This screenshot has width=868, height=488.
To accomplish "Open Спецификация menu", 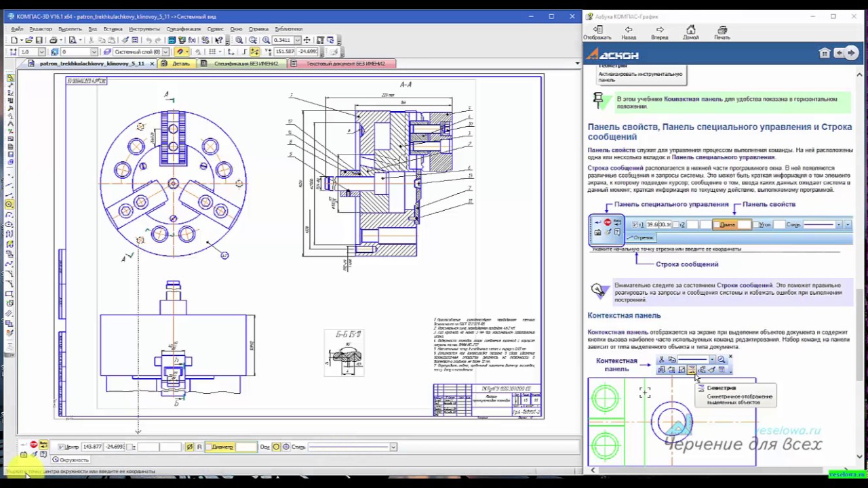I will point(183,29).
